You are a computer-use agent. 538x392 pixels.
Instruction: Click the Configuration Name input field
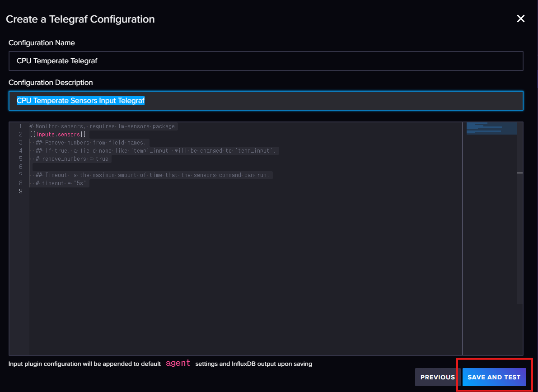point(266,61)
